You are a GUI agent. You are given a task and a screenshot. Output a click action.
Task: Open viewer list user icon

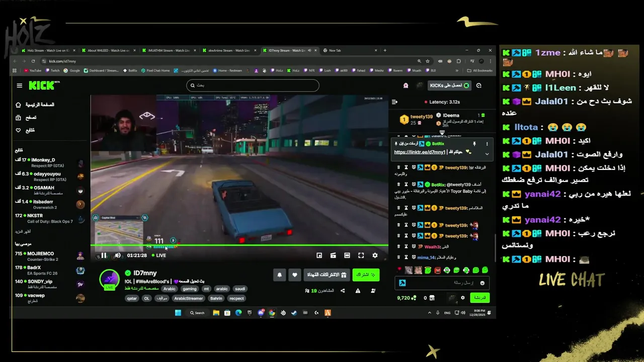pyautogui.click(x=373, y=291)
